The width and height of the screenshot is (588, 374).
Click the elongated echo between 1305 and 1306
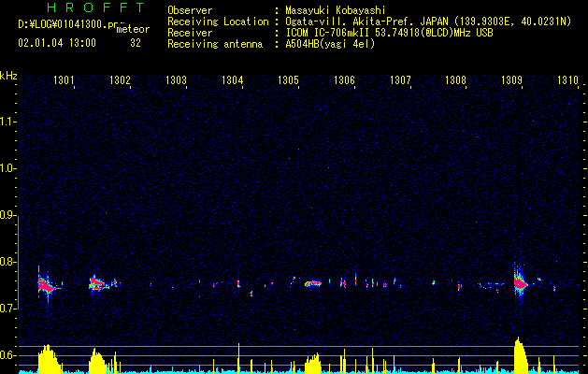point(313,283)
